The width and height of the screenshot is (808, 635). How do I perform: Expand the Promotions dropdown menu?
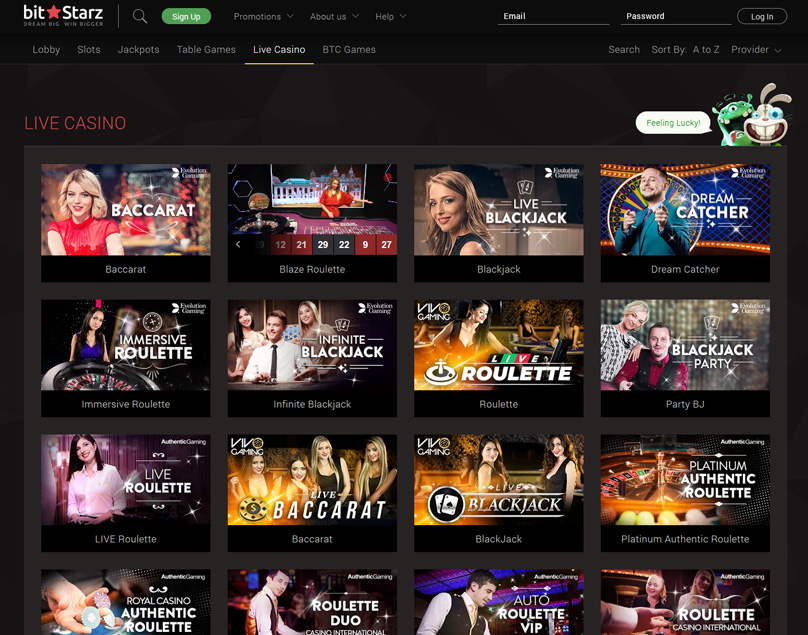(263, 16)
